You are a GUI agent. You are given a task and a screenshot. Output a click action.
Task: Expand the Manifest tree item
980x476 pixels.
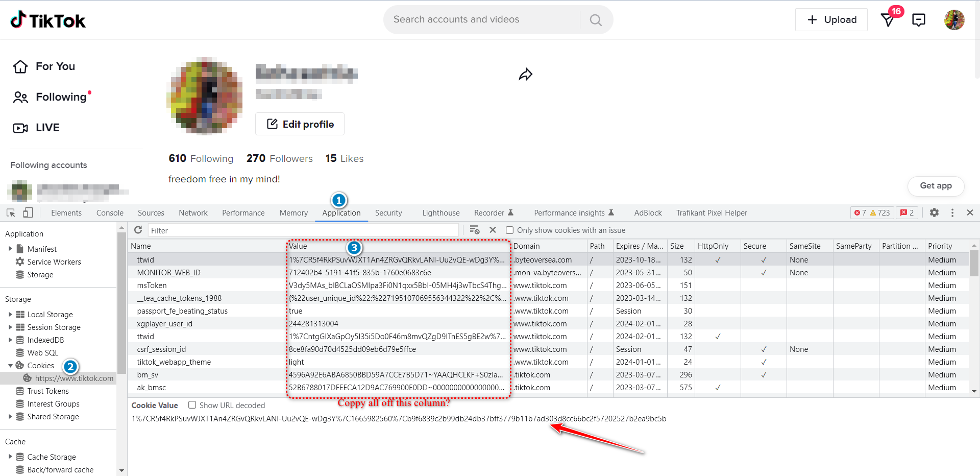[10, 249]
